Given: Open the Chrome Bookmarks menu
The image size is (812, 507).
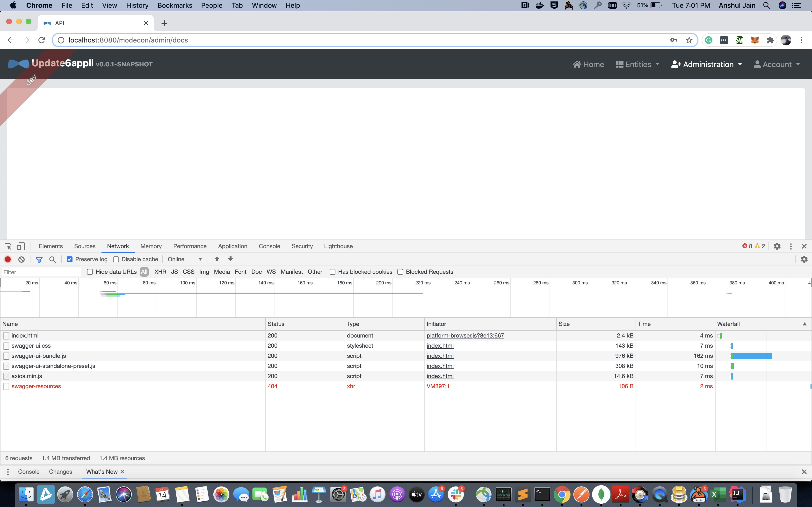Looking at the screenshot, I should pyautogui.click(x=174, y=5).
